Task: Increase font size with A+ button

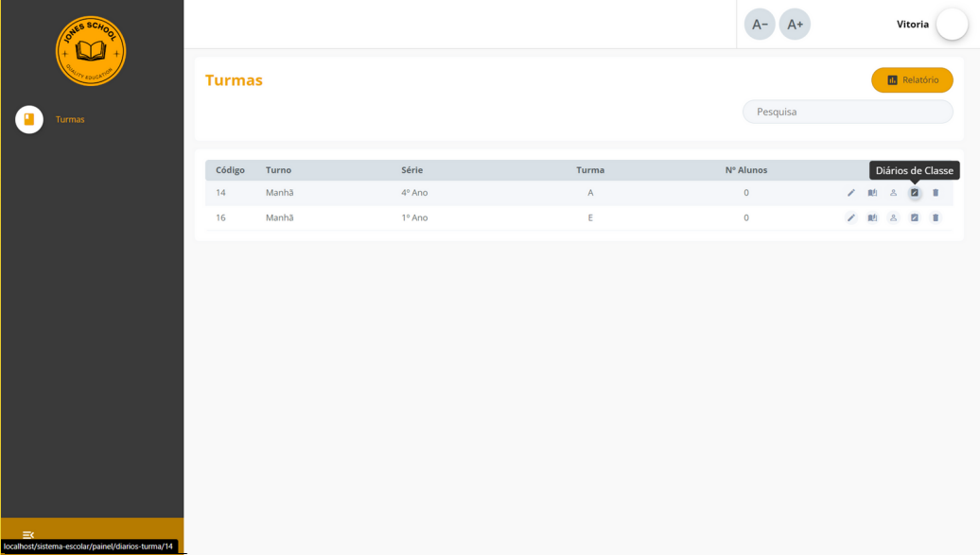Action: pos(795,24)
